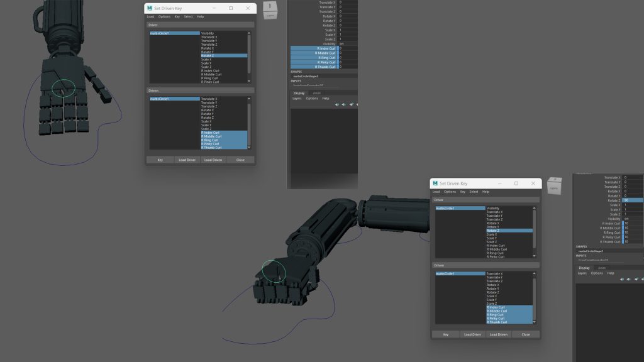Select R Thumb Curl in the upper window's Driven list
The height and width of the screenshot is (362, 644).
coord(224,147)
